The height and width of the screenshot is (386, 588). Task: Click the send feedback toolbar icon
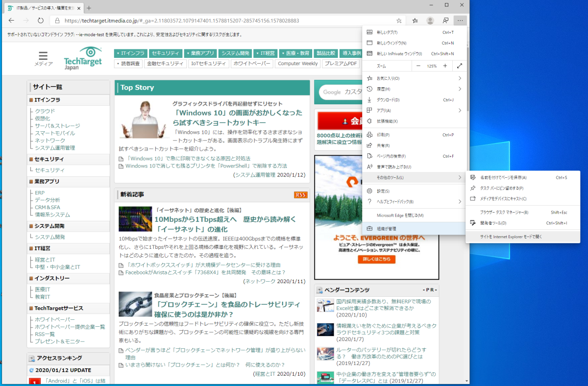point(445,21)
